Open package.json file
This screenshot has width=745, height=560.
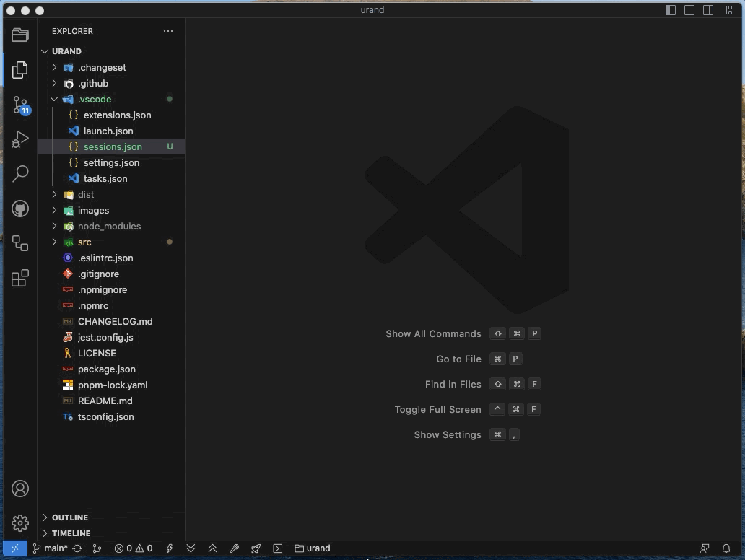click(111, 369)
